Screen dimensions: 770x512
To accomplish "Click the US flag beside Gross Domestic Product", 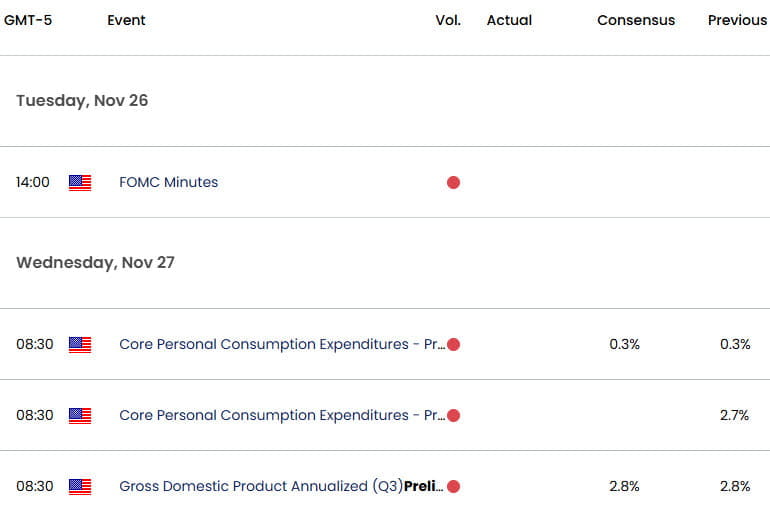I will click(80, 486).
